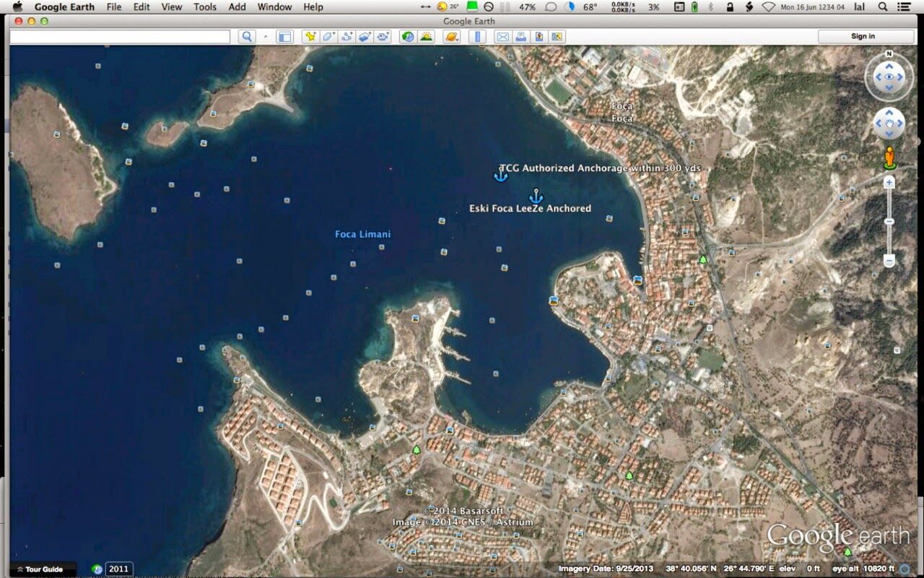Open the 2011 historical imagery date
924x578 pixels.
(x=118, y=569)
